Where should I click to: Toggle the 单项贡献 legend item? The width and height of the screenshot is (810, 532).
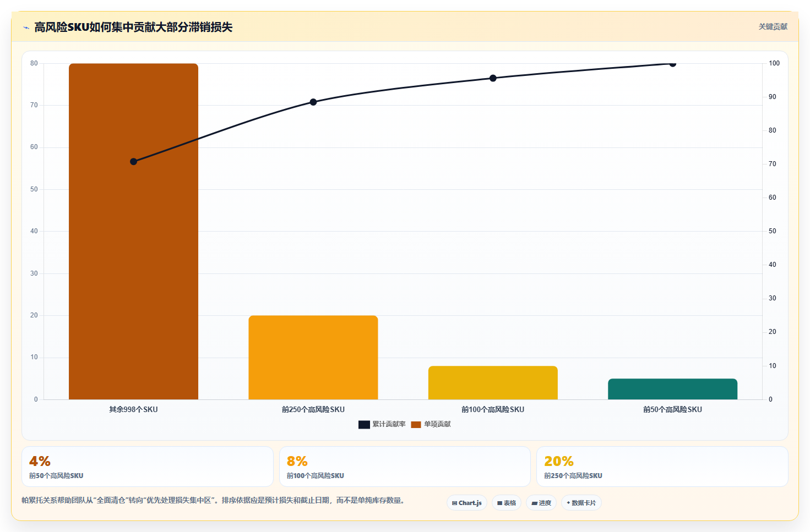tap(431, 424)
